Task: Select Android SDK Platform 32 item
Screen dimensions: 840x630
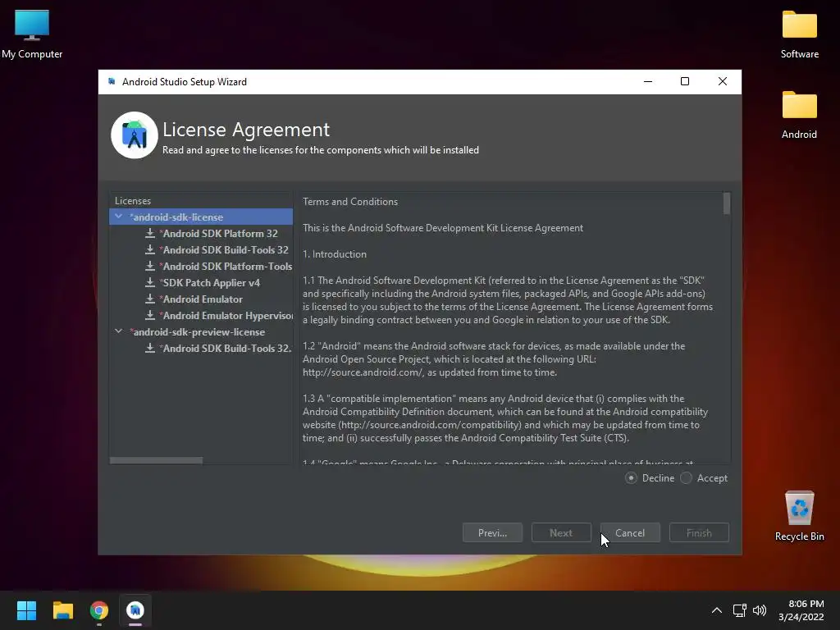Action: (218, 234)
